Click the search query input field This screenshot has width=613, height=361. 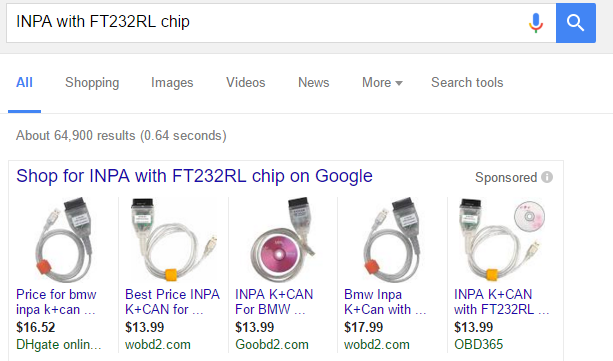(x=266, y=23)
